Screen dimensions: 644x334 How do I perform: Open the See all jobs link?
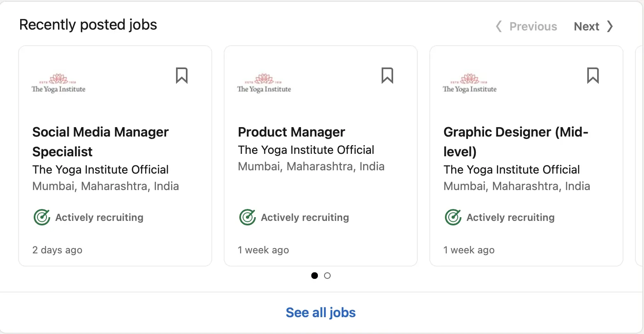tap(321, 313)
